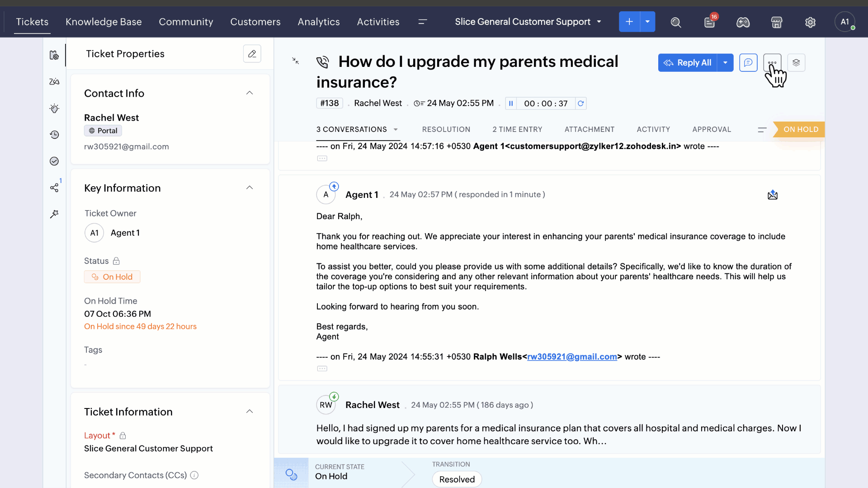Open the rw305921@gmail.com link in quoted text
Screen dimensions: 868x488
click(x=572, y=357)
